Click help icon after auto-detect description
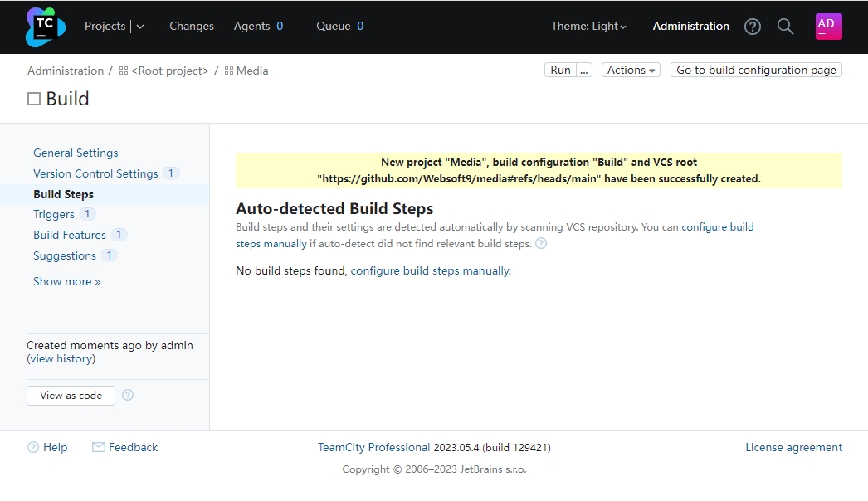Screen dimensions: 868x501 pyautogui.click(x=541, y=244)
